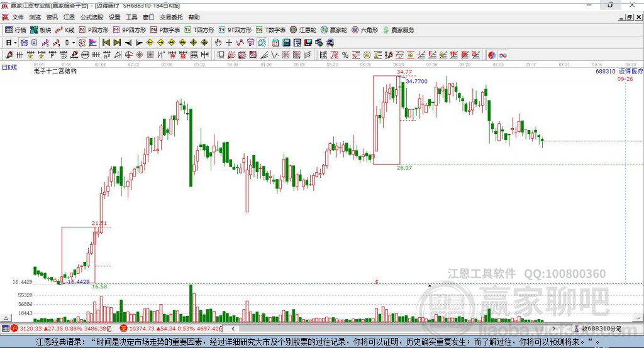The height and width of the screenshot is (348, 644).
Task: Click the red pencil drawing icon
Action: tap(9, 55)
